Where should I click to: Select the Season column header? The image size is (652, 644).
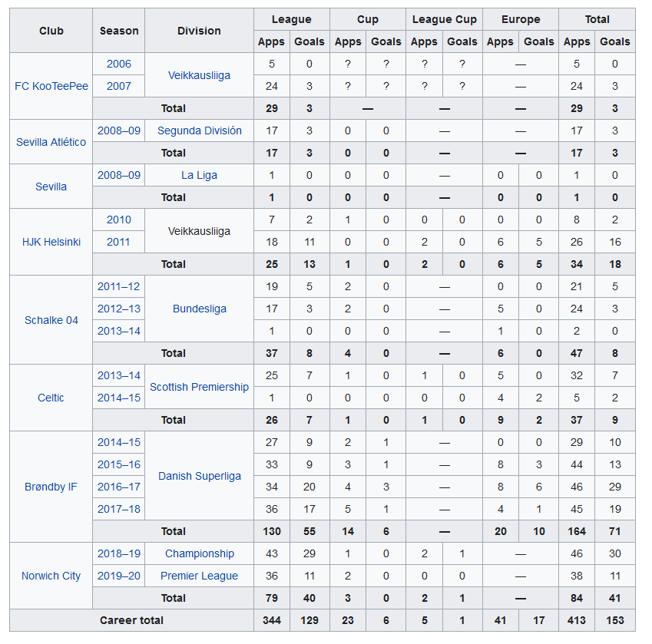pyautogui.click(x=119, y=31)
